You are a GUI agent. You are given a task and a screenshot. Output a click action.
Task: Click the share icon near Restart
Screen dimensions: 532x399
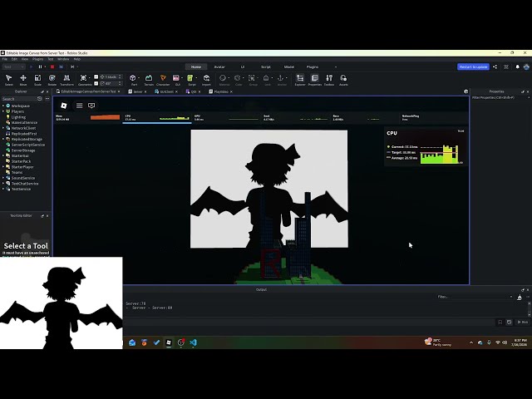pos(495,66)
